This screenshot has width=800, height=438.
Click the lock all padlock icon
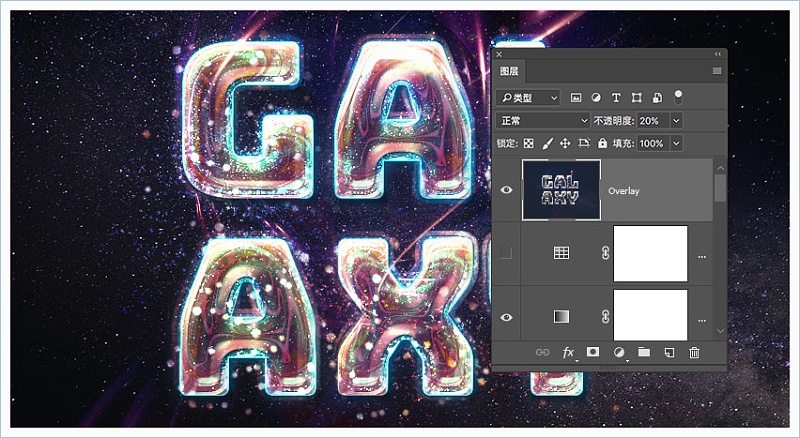pyautogui.click(x=603, y=143)
